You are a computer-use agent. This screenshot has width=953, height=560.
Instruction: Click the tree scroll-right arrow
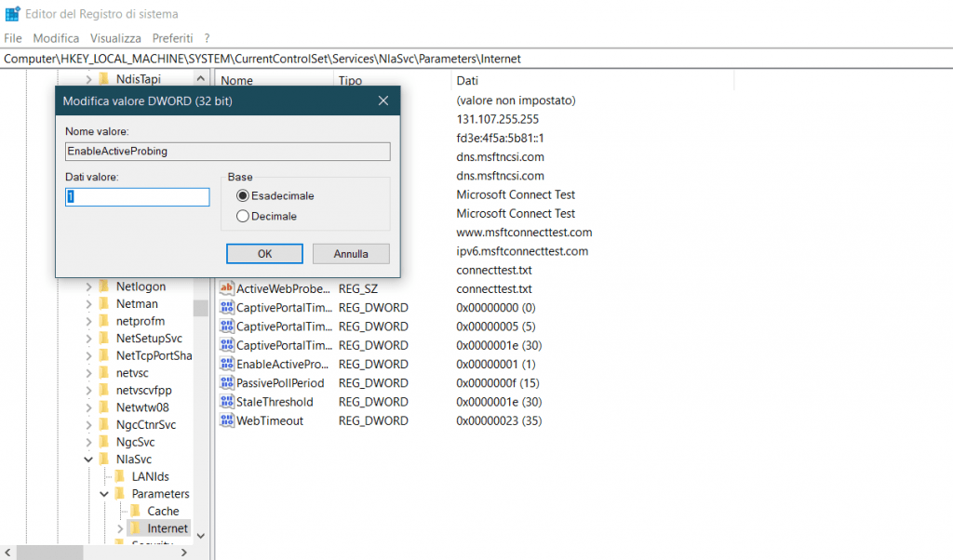(x=183, y=553)
